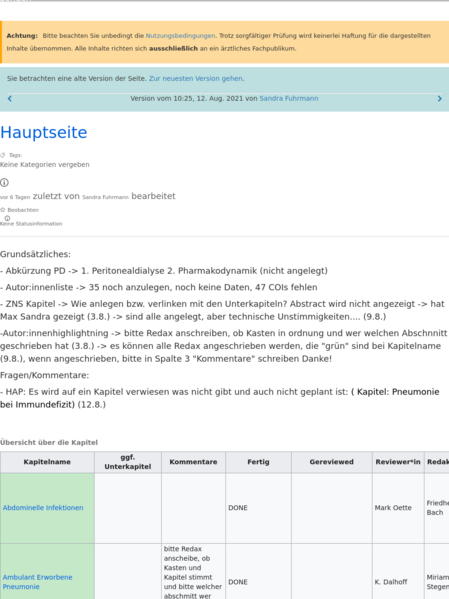449x599 pixels.
Task: Open the Nutzungsbedingungen link
Action: [180, 36]
